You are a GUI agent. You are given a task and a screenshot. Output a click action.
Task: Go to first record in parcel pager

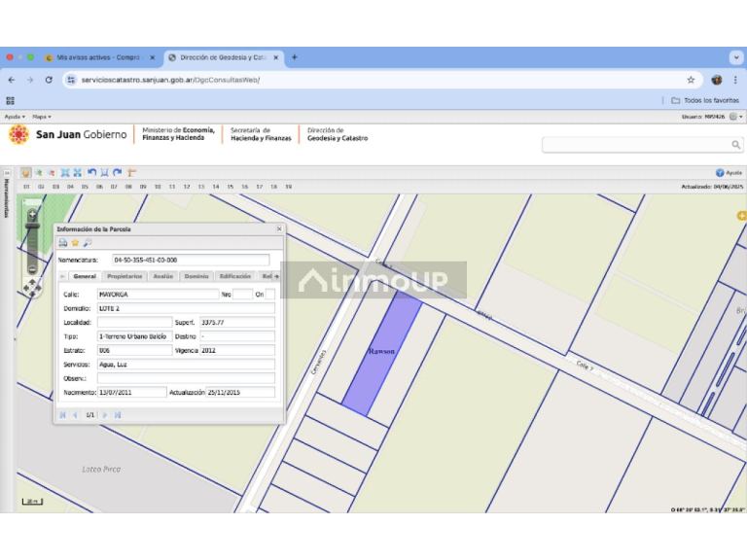coord(63,415)
